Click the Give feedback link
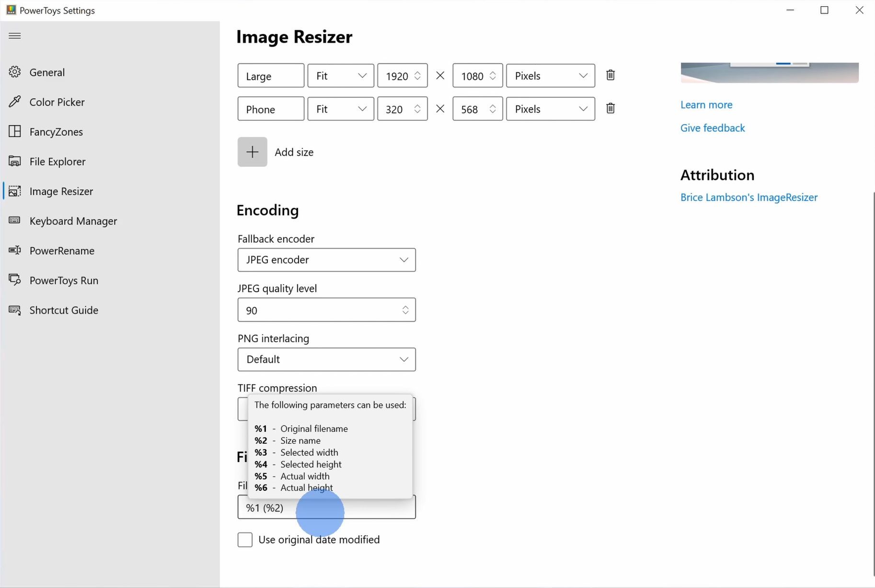Image resolution: width=875 pixels, height=588 pixels. pyautogui.click(x=713, y=128)
